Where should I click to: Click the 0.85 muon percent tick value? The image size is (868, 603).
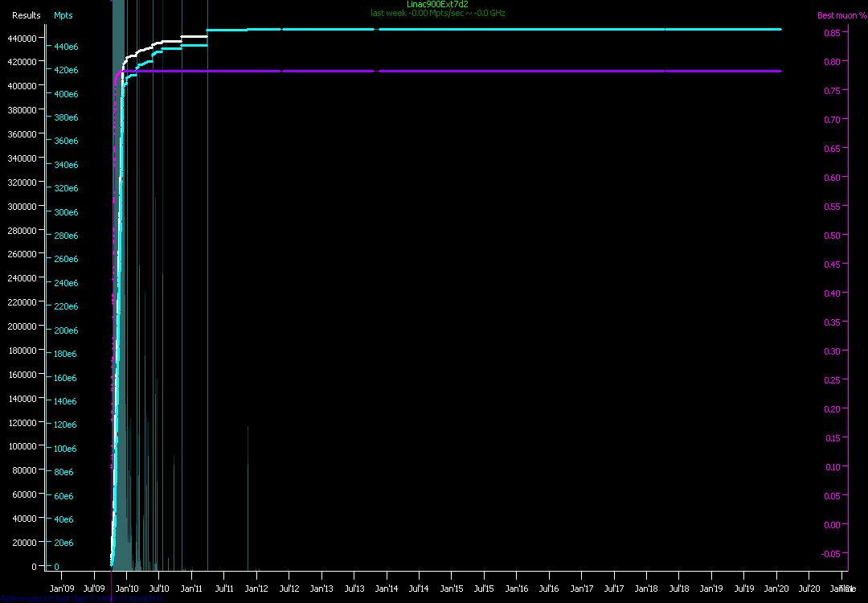point(832,32)
